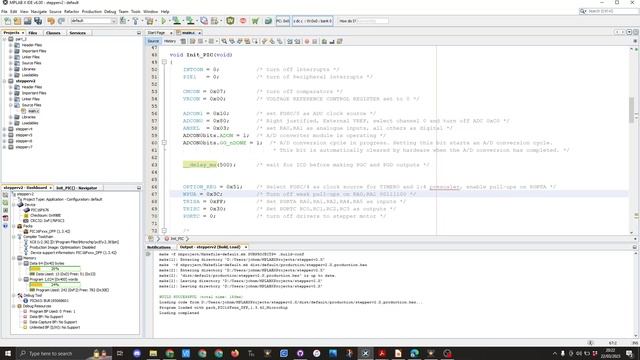This screenshot has height=360, width=640.
Task: Expand the stepperv7 project node
Action: click(5, 147)
